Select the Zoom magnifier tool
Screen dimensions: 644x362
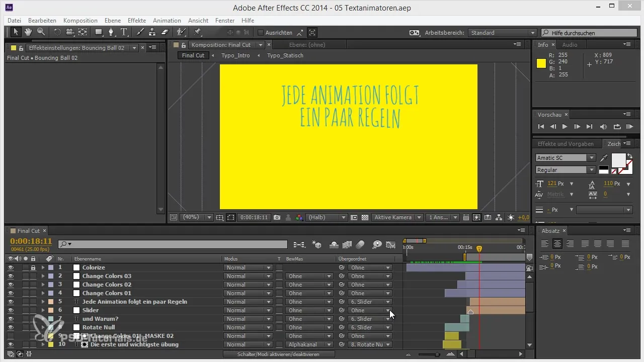(x=41, y=32)
